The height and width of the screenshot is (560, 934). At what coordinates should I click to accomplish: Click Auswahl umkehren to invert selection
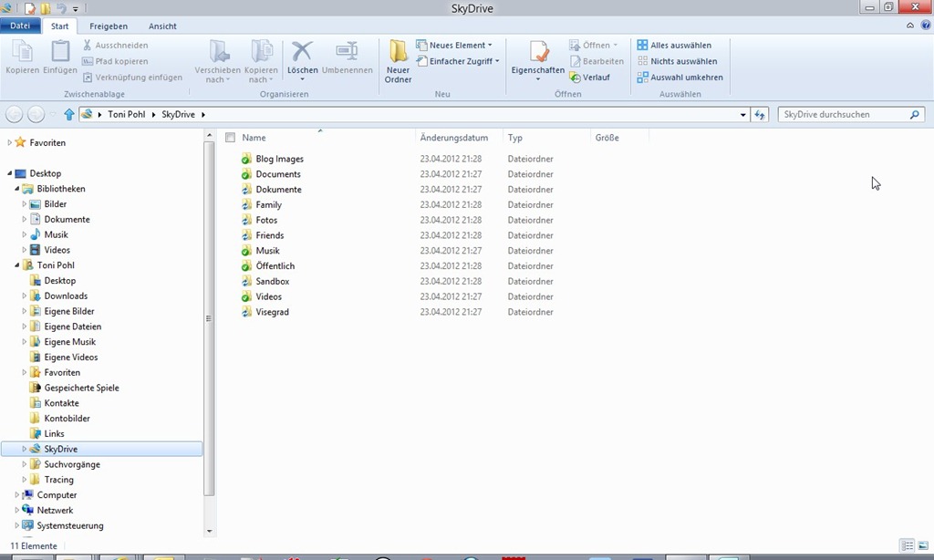coord(680,78)
